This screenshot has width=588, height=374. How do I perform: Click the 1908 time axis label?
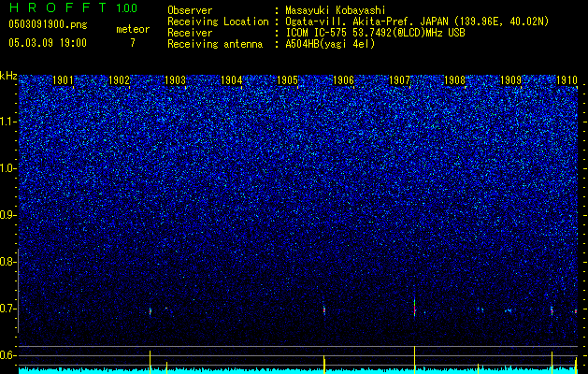point(455,79)
